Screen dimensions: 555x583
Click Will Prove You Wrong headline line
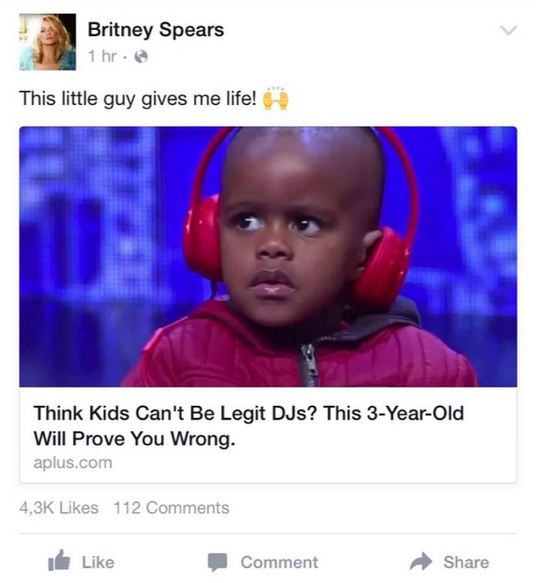click(x=135, y=439)
